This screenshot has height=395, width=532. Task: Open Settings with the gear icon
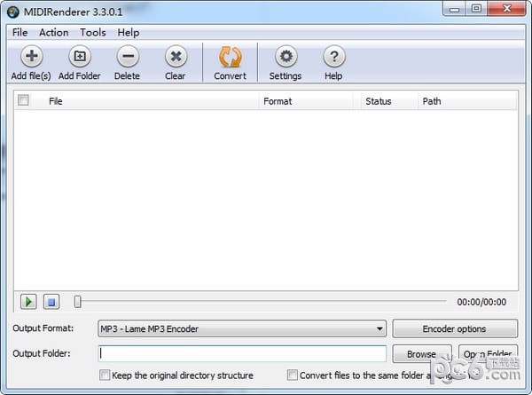(286, 57)
